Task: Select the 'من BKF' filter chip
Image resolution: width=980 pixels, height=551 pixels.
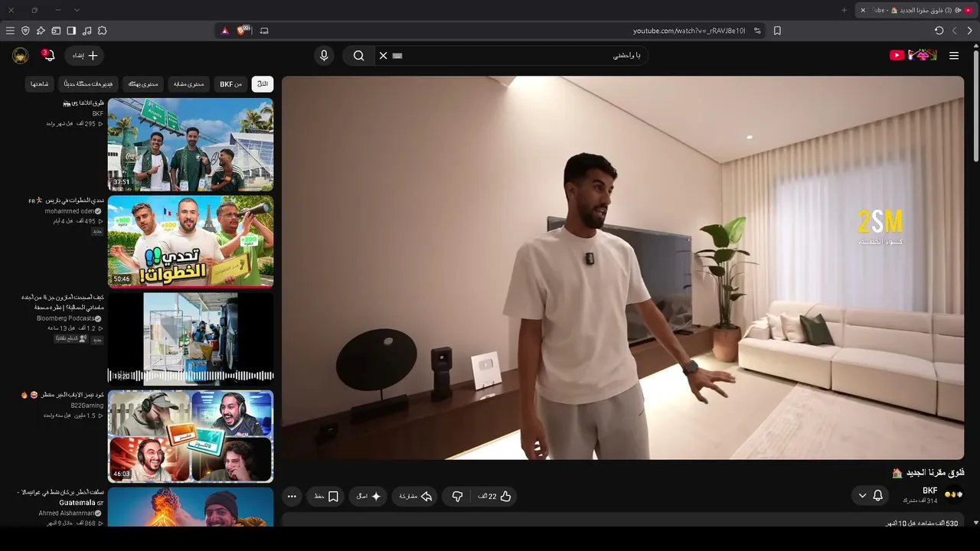Action: (230, 83)
